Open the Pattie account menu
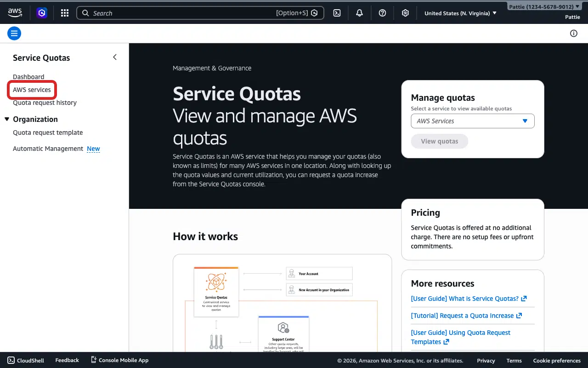The height and width of the screenshot is (368, 588). click(544, 6)
